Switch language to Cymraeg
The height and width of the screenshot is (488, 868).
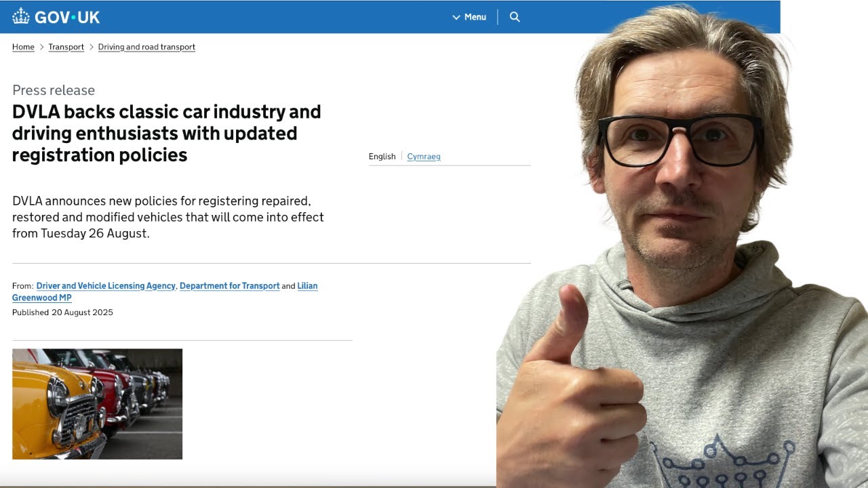click(424, 157)
